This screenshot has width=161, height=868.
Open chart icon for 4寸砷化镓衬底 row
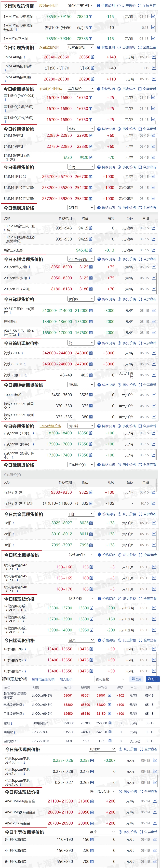[x=155, y=850]
